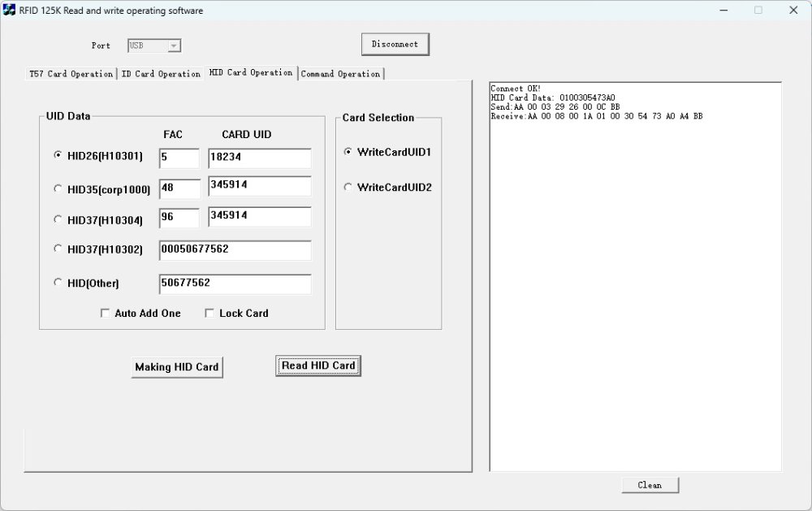Open the Port USB dropdown
Image resolution: width=812 pixels, height=511 pixels.
pos(174,45)
